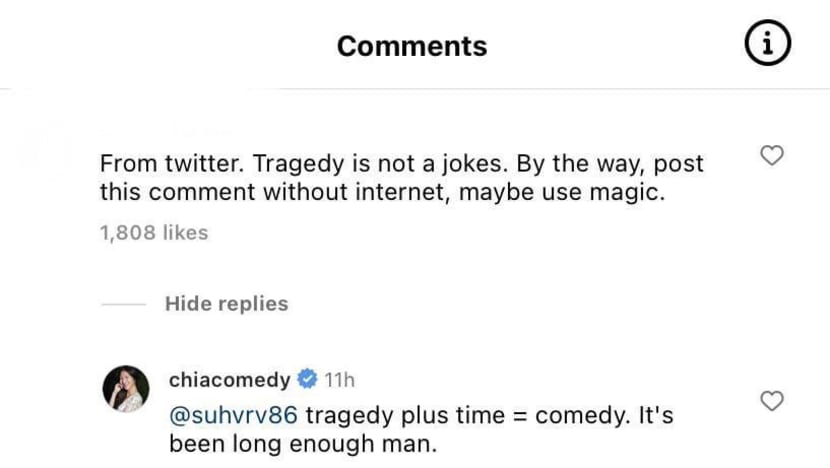Open the @suhvrv86 mention
This screenshot has width=830, height=468.
tap(232, 416)
